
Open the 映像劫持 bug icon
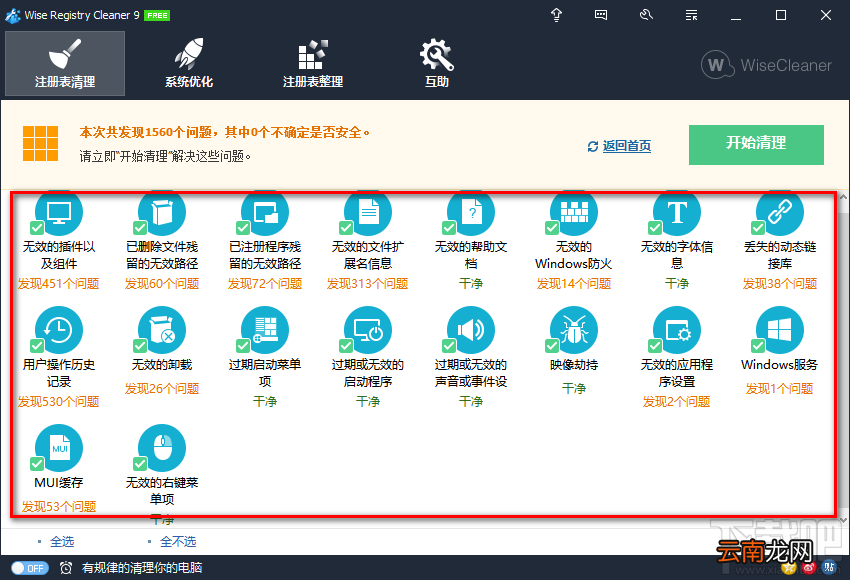(x=574, y=330)
